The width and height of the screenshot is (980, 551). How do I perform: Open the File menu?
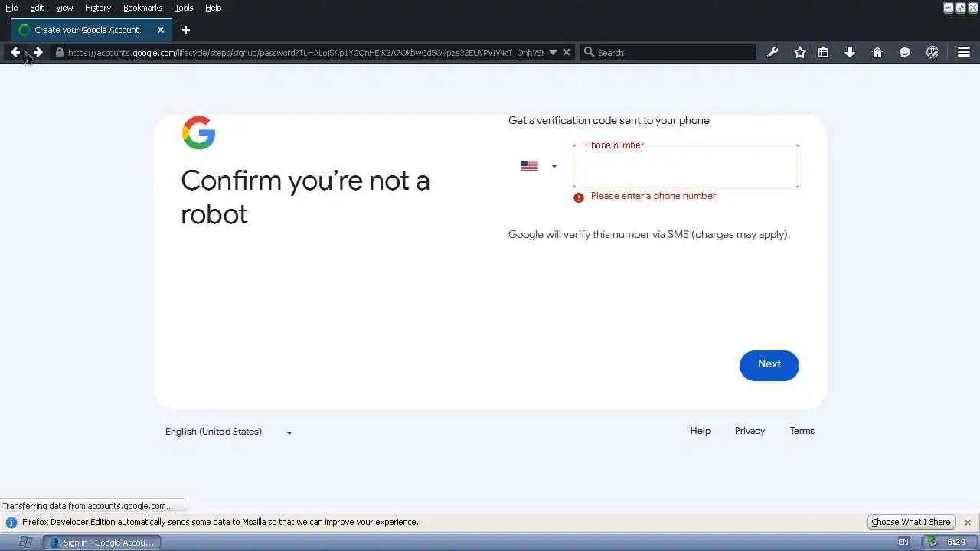11,8
